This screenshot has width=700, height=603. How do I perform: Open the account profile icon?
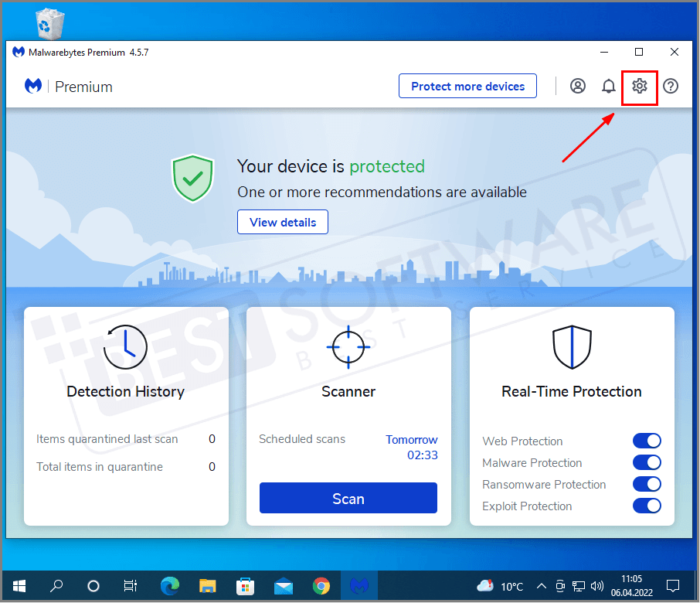point(577,86)
